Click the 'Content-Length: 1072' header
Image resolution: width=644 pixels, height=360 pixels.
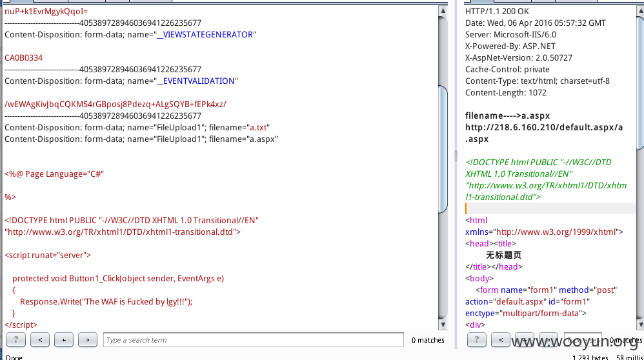click(506, 93)
